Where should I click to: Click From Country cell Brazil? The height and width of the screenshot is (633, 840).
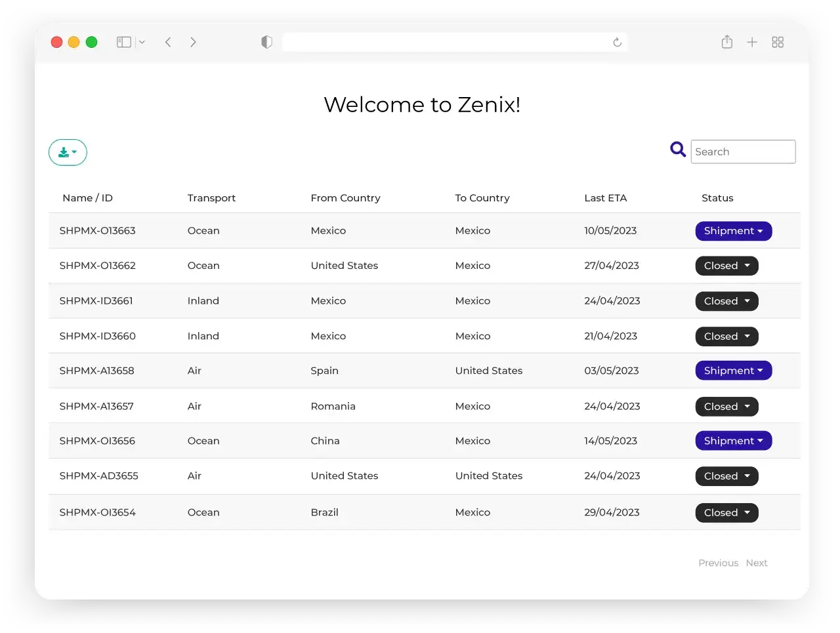click(x=324, y=513)
